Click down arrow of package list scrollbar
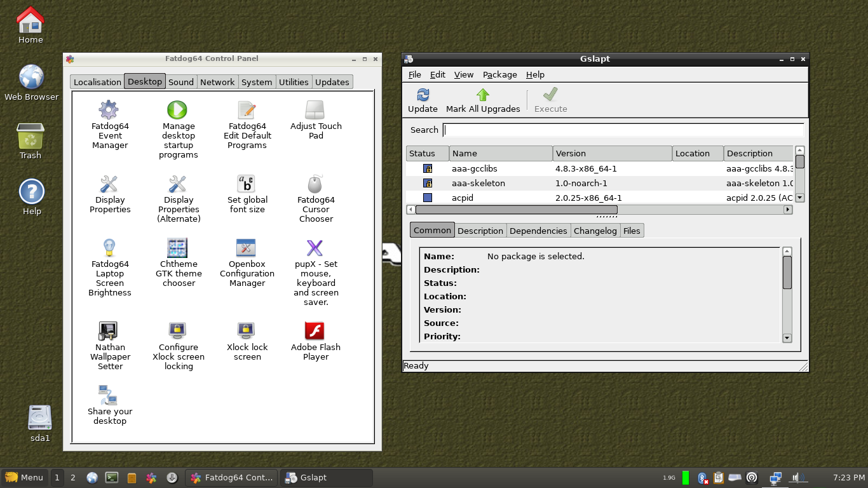This screenshot has width=868, height=488. click(800, 198)
